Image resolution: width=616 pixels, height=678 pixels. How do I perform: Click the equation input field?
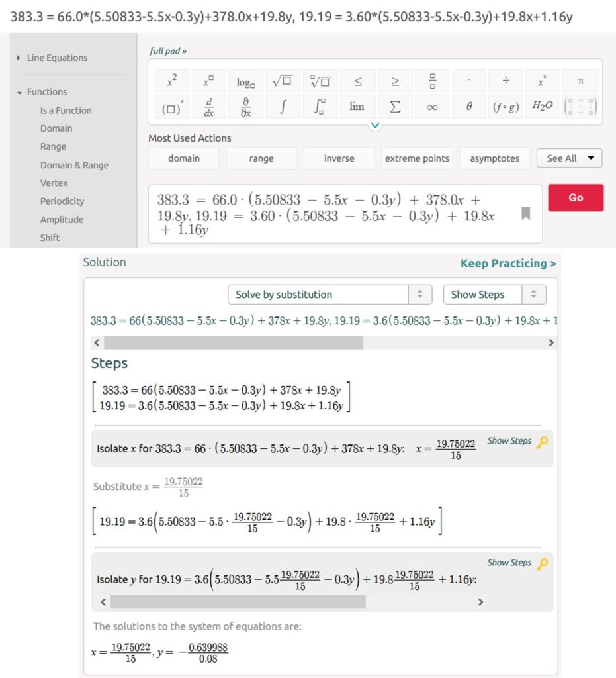click(x=331, y=213)
